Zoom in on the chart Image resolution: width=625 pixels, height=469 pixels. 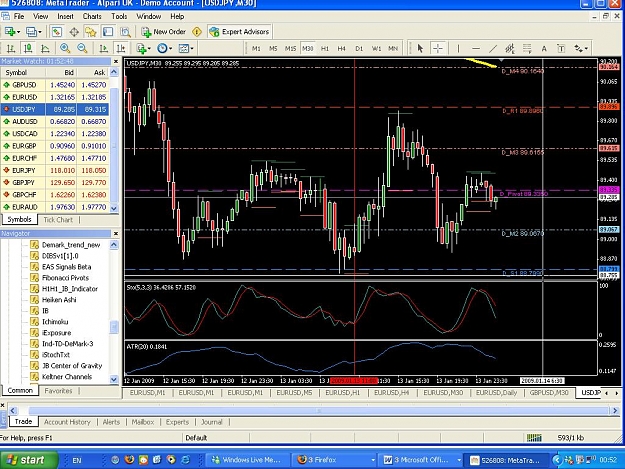click(x=65, y=49)
